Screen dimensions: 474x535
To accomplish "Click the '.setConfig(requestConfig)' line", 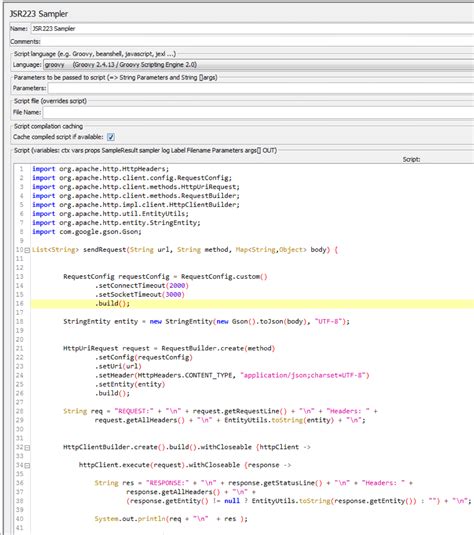I will click(x=144, y=357).
